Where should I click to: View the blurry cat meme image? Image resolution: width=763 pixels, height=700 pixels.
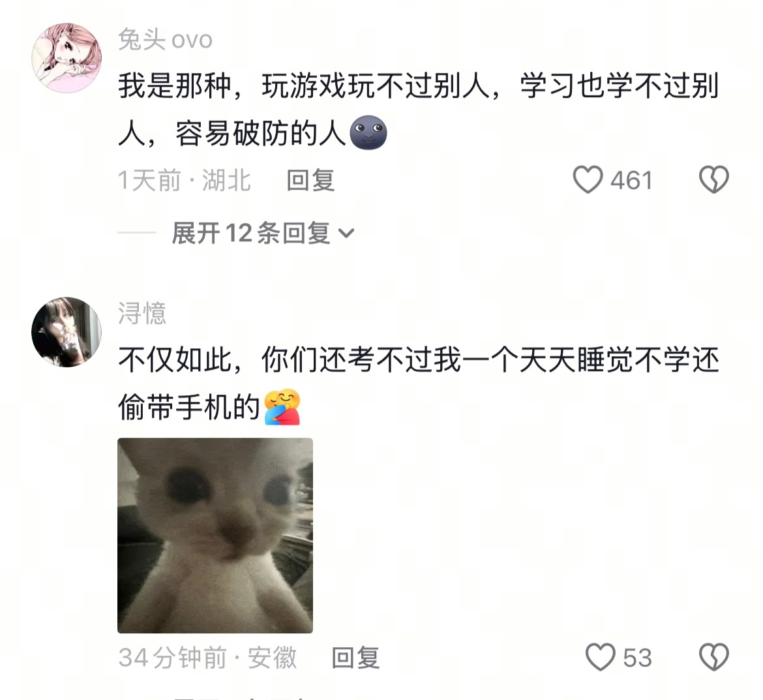coord(215,536)
